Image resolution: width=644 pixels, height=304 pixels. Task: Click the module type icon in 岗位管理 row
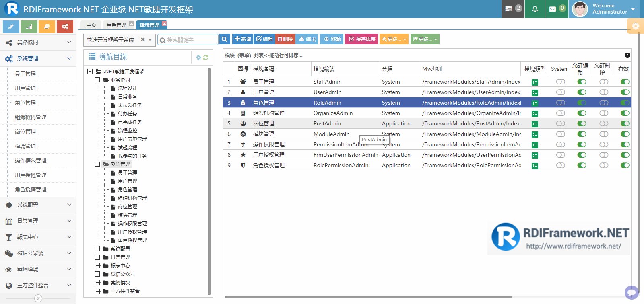click(535, 124)
